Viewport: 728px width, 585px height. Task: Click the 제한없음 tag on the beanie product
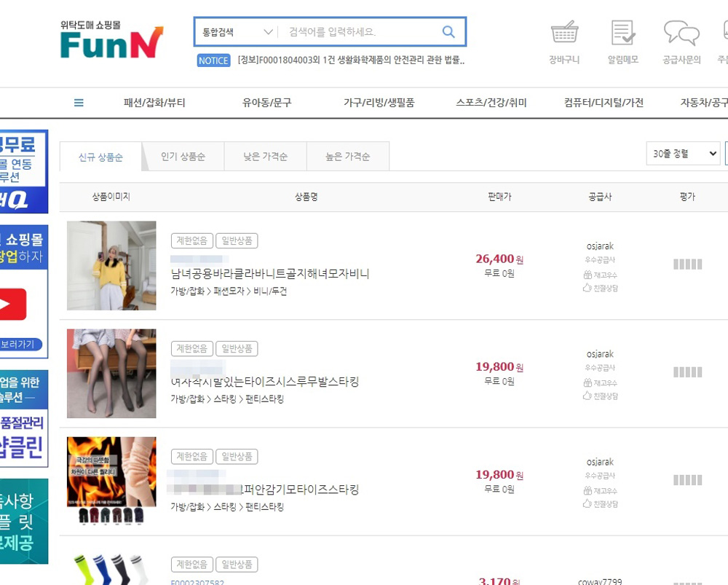(191, 240)
